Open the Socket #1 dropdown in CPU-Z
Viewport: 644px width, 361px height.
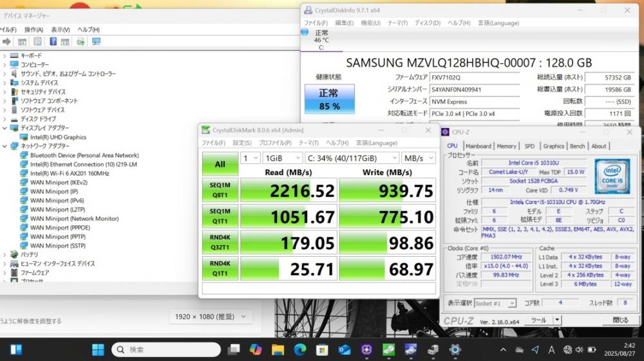495,303
